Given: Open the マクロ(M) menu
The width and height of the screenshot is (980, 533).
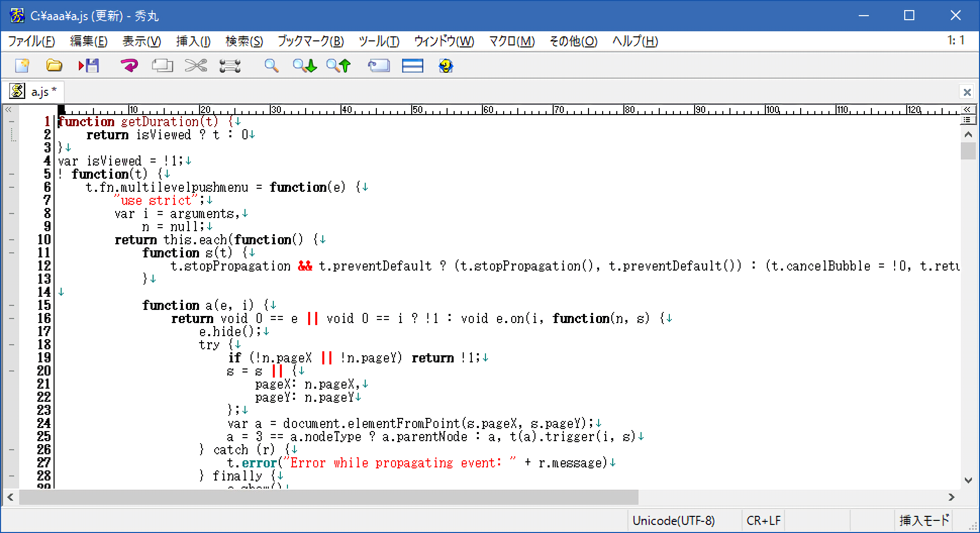Looking at the screenshot, I should pos(511,41).
